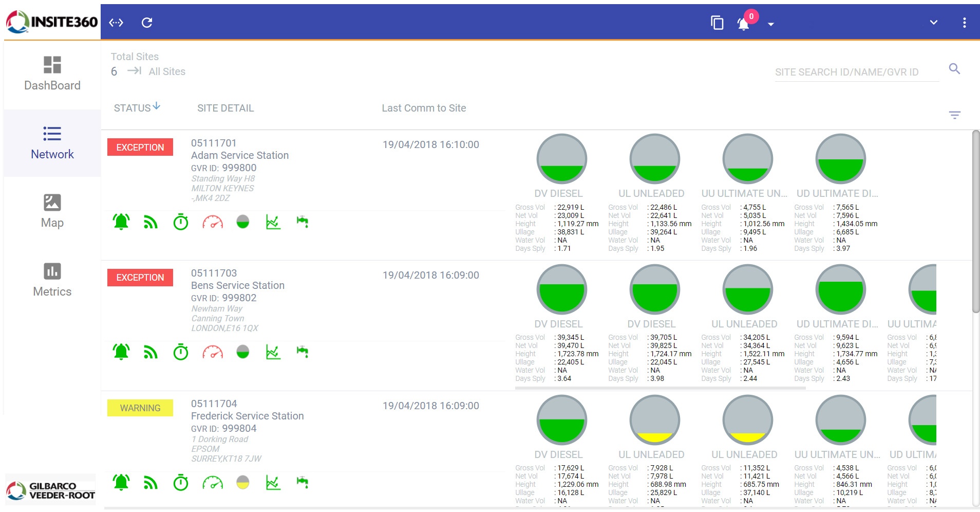Switch to the Metrics view
980x512 pixels.
[x=52, y=280]
